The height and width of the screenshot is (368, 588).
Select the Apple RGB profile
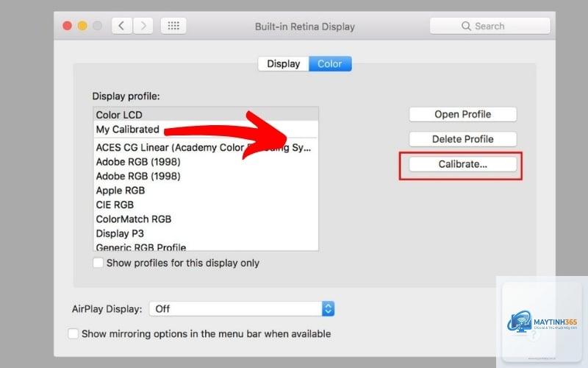[206, 191]
